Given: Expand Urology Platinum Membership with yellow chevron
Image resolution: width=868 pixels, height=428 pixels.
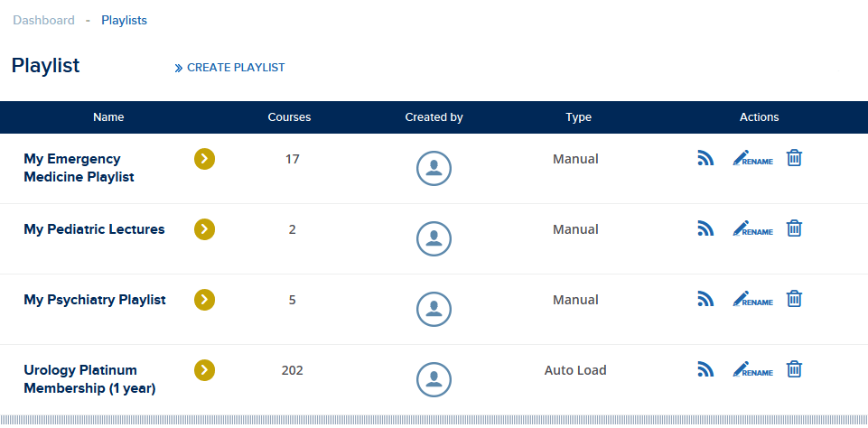Looking at the screenshot, I should [204, 370].
